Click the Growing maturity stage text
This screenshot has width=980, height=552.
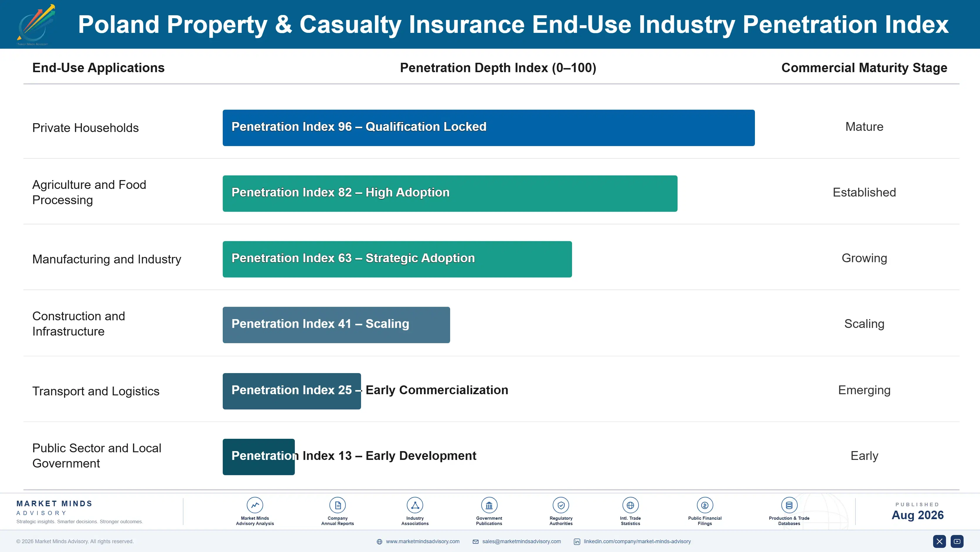point(864,258)
